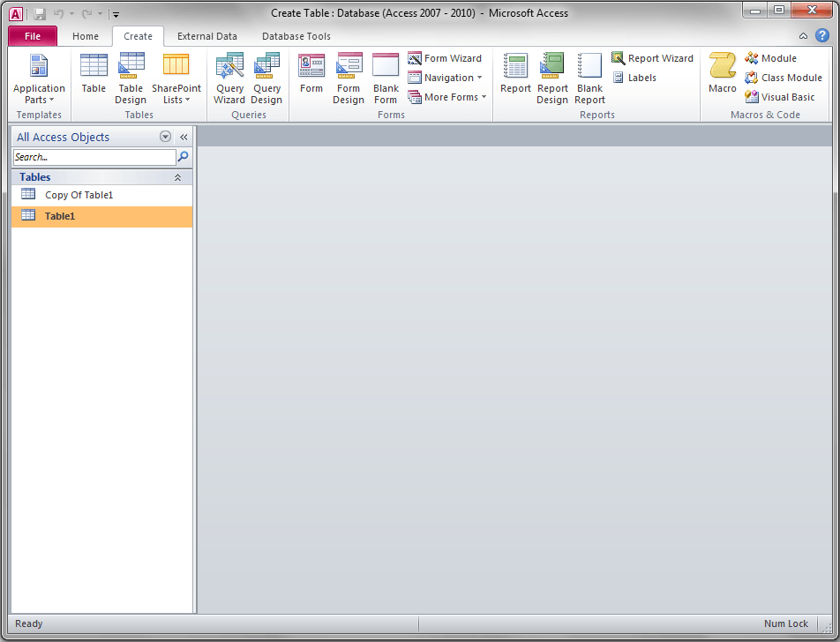Select Copy Of Table1
The width and height of the screenshot is (840, 642).
(101, 195)
